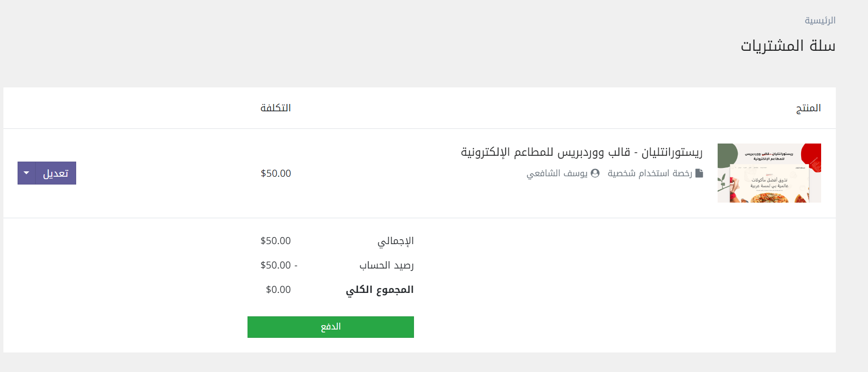Click the user icon beside يوسف الشافعي
The height and width of the screenshot is (372, 868).
[x=595, y=173]
